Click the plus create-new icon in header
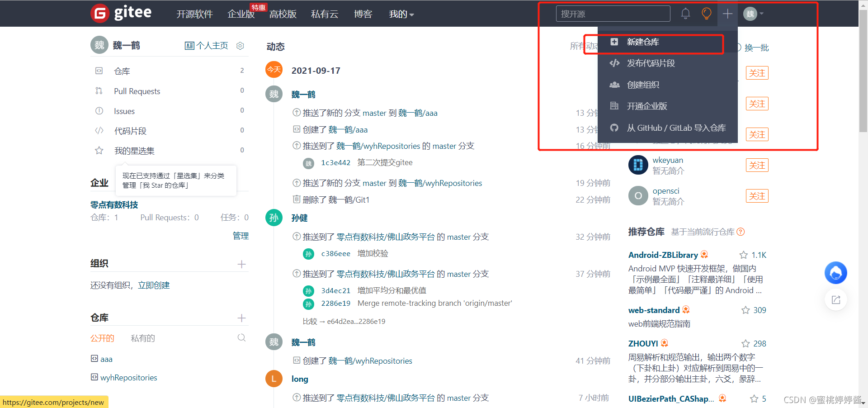The width and height of the screenshot is (868, 408). pyautogui.click(x=727, y=14)
